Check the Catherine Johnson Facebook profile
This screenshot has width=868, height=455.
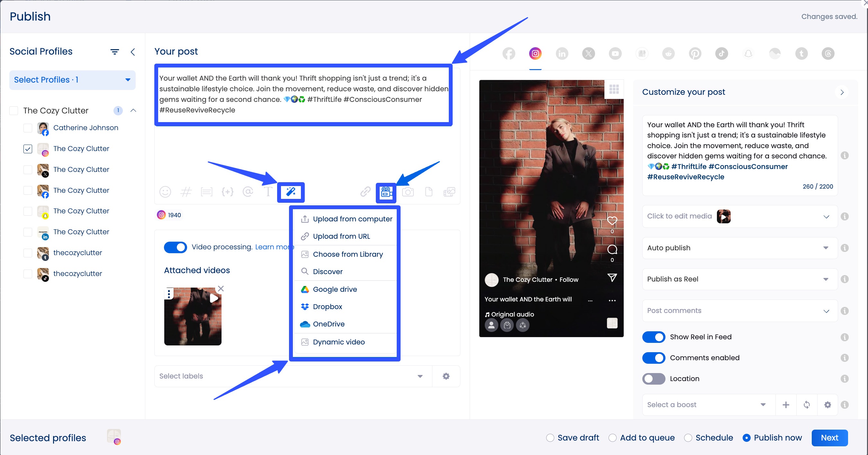coord(28,128)
